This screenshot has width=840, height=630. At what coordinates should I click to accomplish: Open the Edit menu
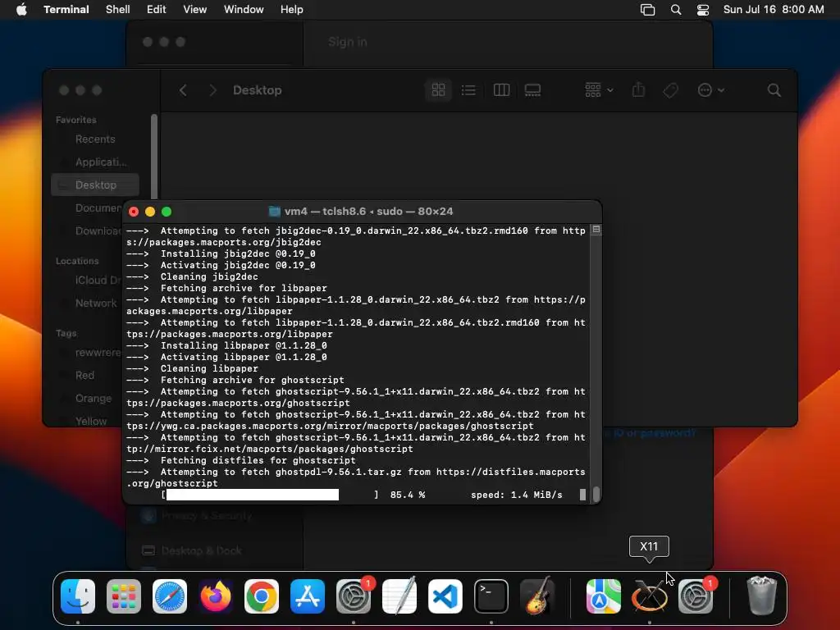(x=157, y=10)
